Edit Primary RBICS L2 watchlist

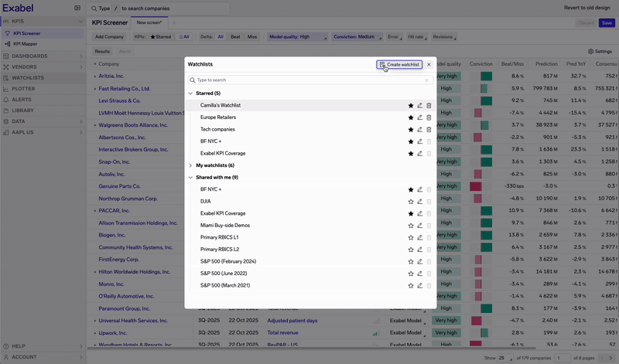(x=419, y=250)
